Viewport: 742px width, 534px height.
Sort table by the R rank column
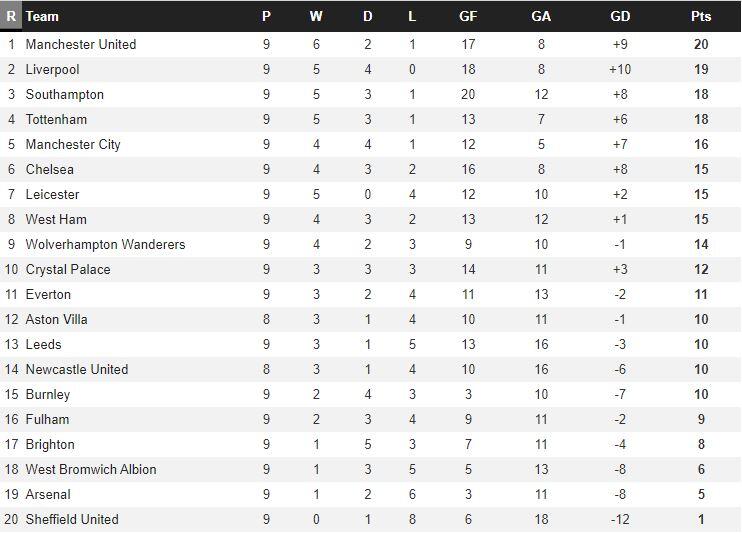point(11,16)
